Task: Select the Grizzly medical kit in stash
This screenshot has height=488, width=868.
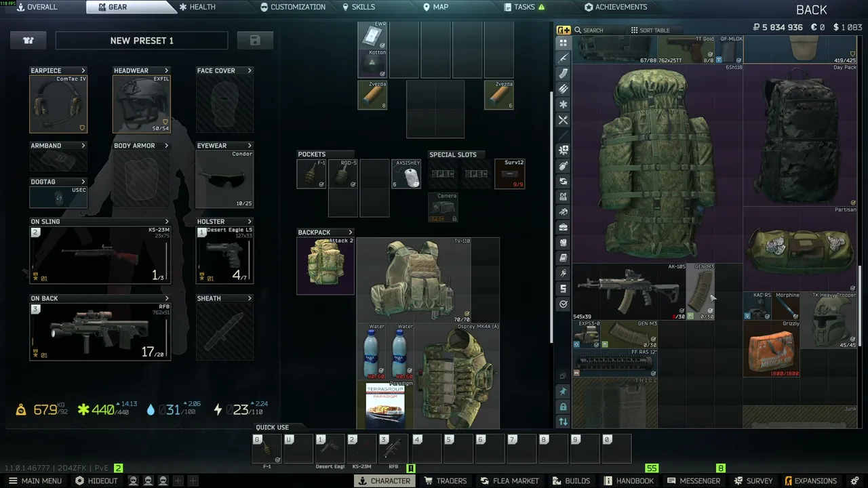Action: (x=771, y=348)
